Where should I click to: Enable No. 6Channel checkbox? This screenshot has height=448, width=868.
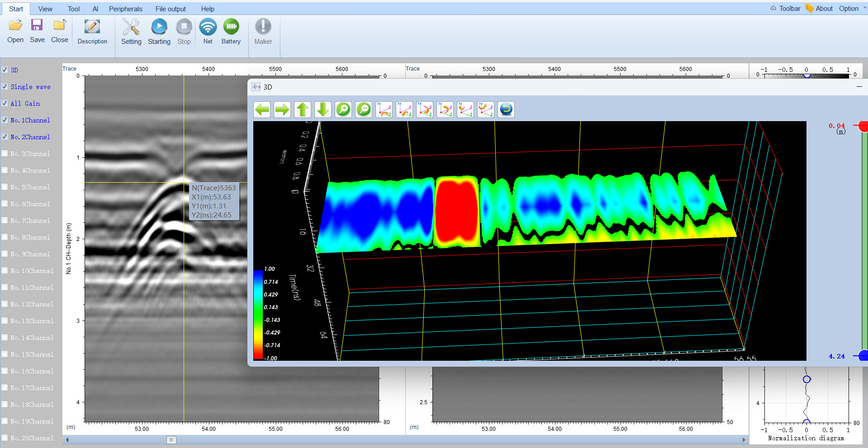click(5, 203)
